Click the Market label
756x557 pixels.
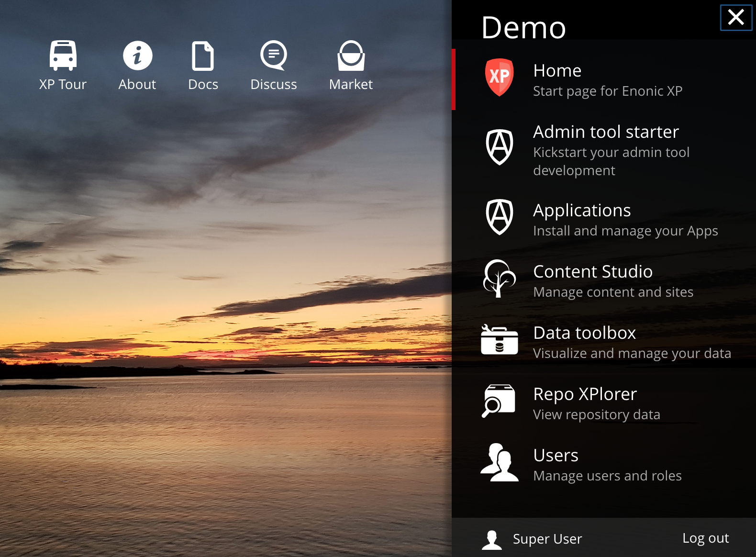pyautogui.click(x=351, y=85)
